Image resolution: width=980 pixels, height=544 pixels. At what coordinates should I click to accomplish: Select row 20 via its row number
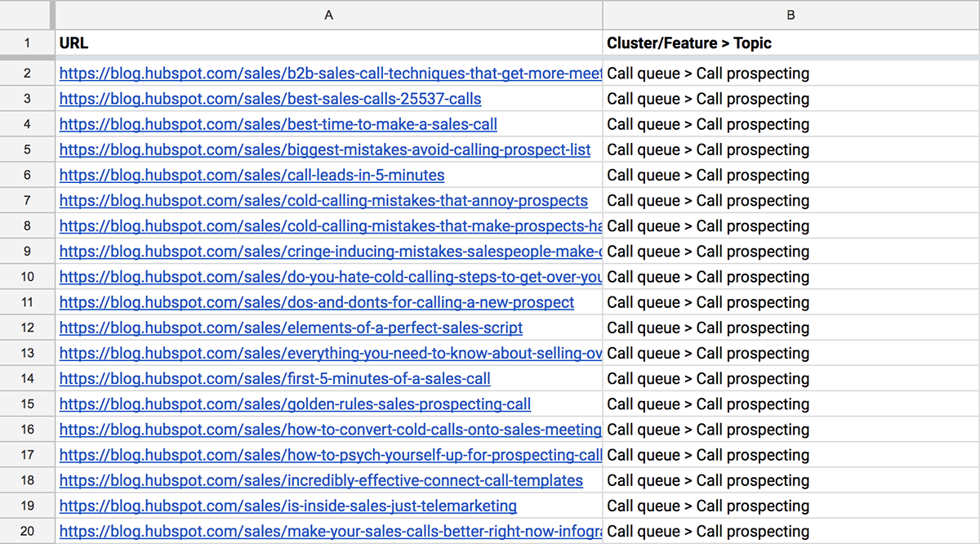(27, 531)
